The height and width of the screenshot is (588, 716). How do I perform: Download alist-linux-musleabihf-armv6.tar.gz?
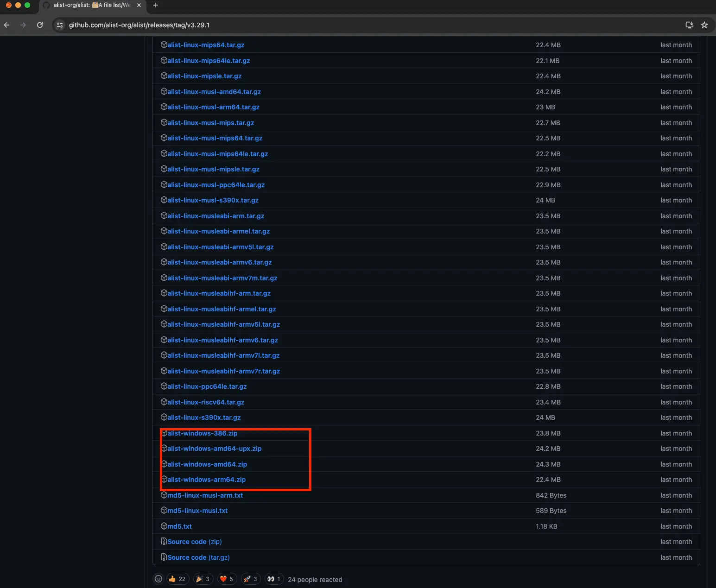click(222, 340)
